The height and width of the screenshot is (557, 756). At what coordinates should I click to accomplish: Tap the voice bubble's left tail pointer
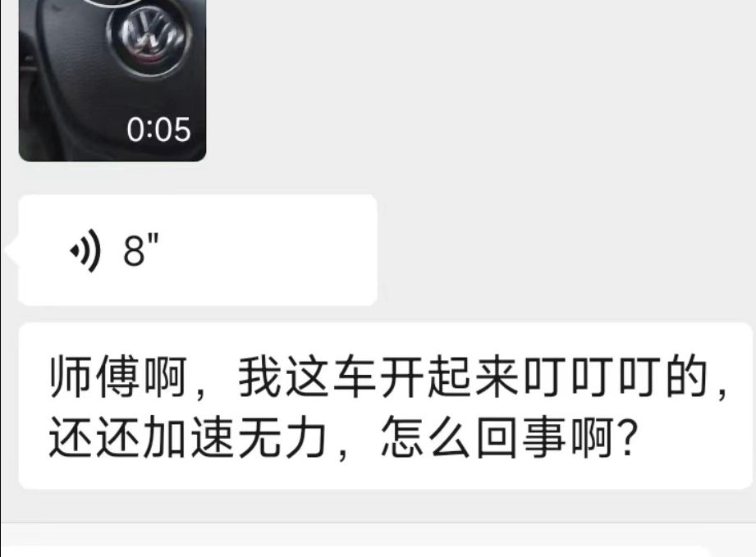(11, 250)
